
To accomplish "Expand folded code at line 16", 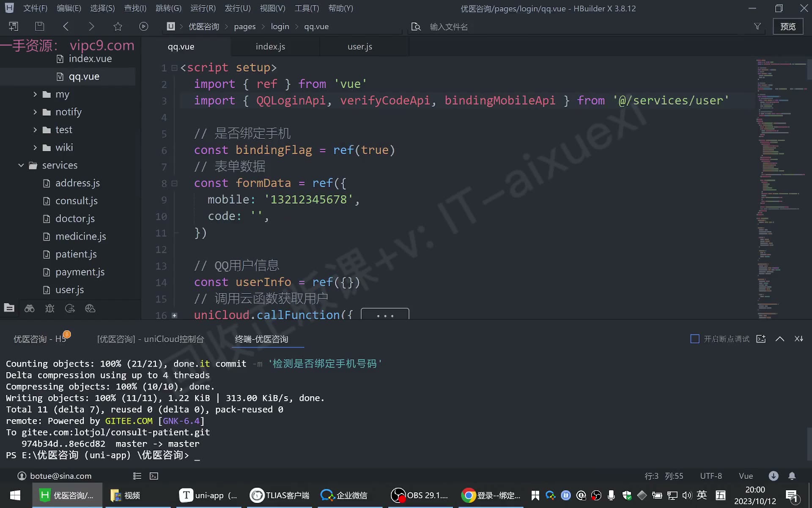I will pyautogui.click(x=174, y=315).
